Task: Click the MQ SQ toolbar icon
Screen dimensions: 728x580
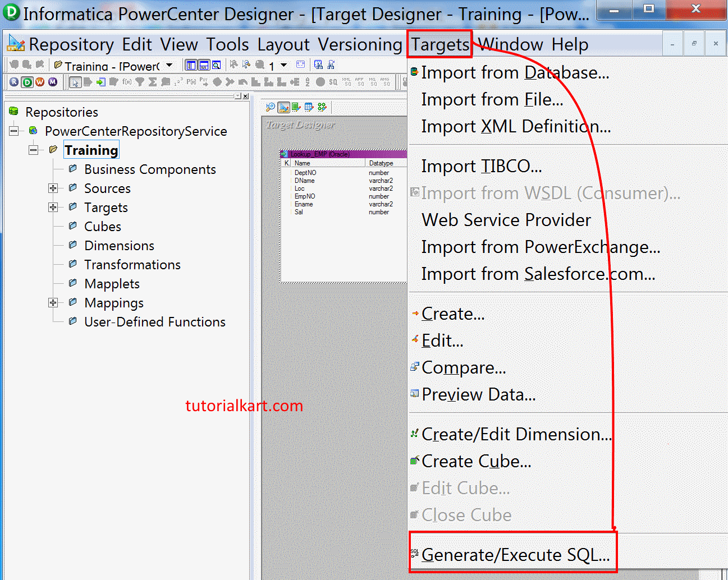Action: tap(373, 82)
